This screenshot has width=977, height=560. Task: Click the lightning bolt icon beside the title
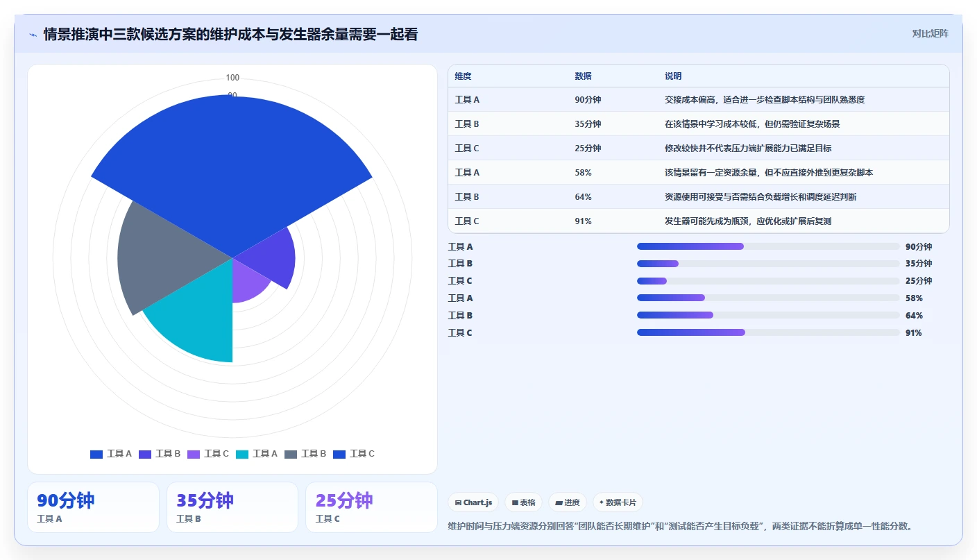click(x=33, y=34)
